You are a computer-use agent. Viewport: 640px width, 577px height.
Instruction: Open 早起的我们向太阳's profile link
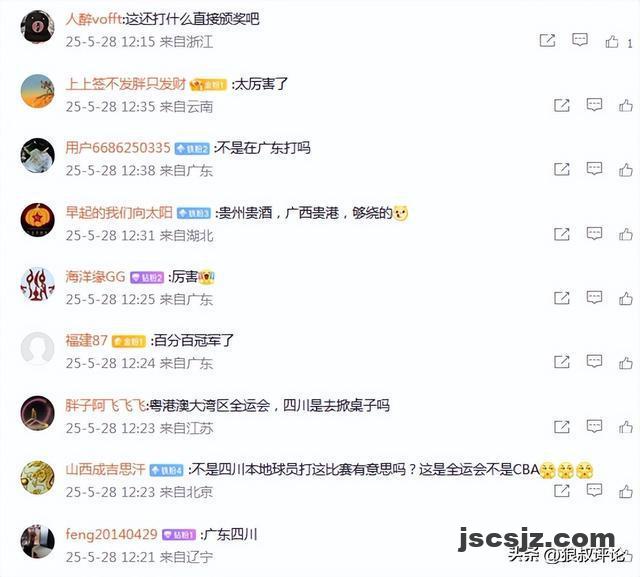click(x=119, y=212)
